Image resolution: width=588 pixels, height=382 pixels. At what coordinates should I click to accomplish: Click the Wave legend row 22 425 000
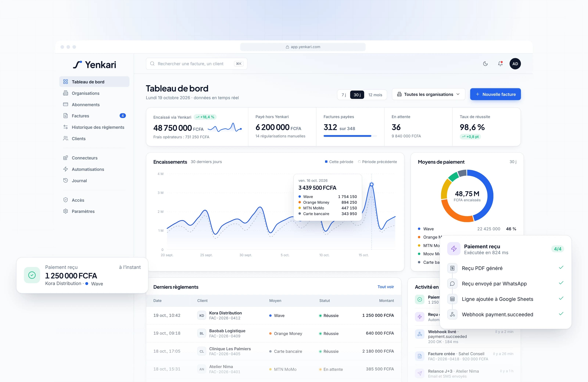coord(467,229)
